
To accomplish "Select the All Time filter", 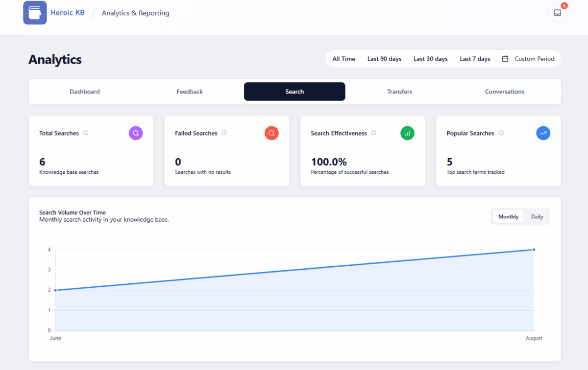I will tap(343, 58).
